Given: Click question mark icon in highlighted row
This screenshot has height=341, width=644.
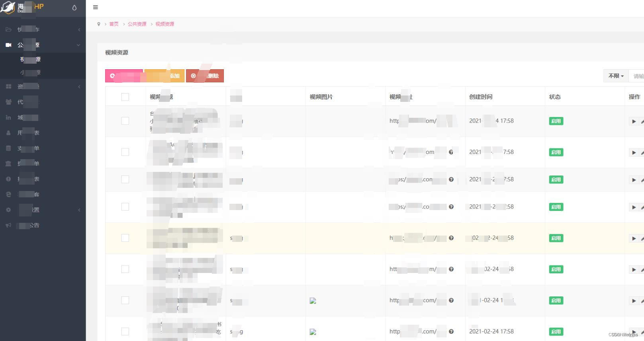Looking at the screenshot, I should (451, 238).
